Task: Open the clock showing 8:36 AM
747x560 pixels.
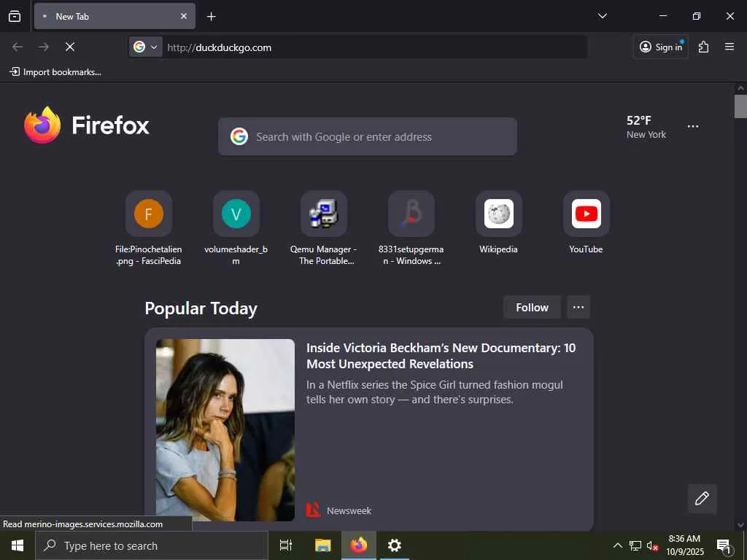Action: 684,545
